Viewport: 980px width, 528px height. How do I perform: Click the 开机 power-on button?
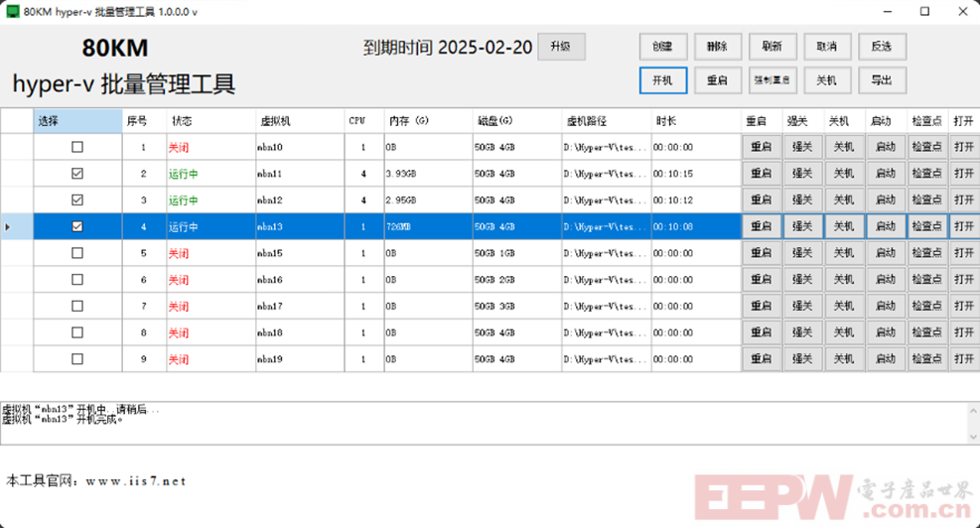tap(663, 80)
